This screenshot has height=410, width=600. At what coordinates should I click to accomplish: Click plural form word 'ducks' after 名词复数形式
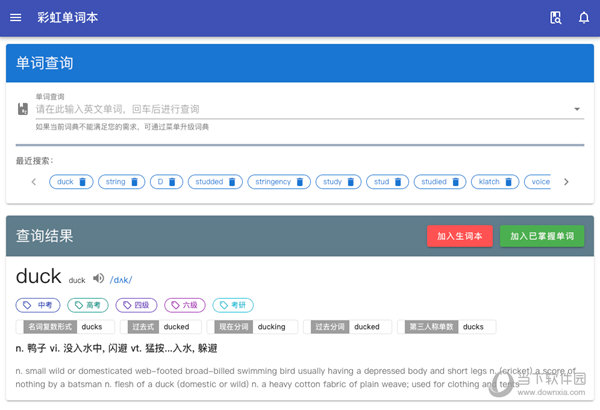pos(92,327)
